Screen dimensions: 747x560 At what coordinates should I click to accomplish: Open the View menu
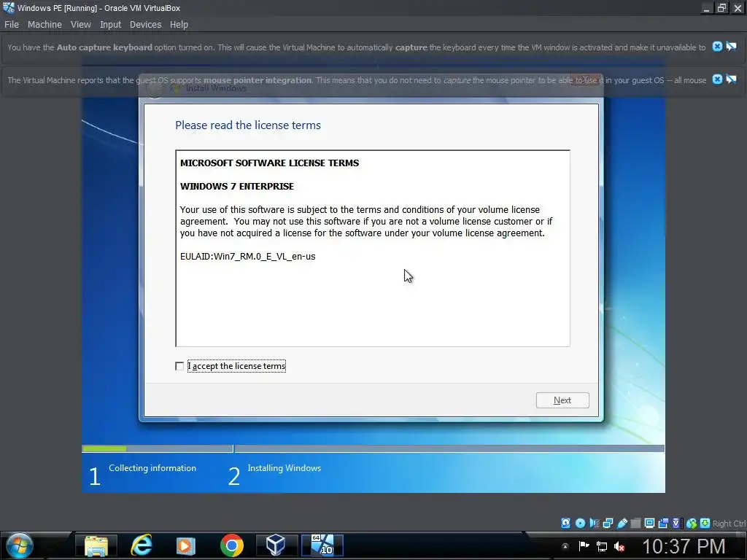point(80,24)
